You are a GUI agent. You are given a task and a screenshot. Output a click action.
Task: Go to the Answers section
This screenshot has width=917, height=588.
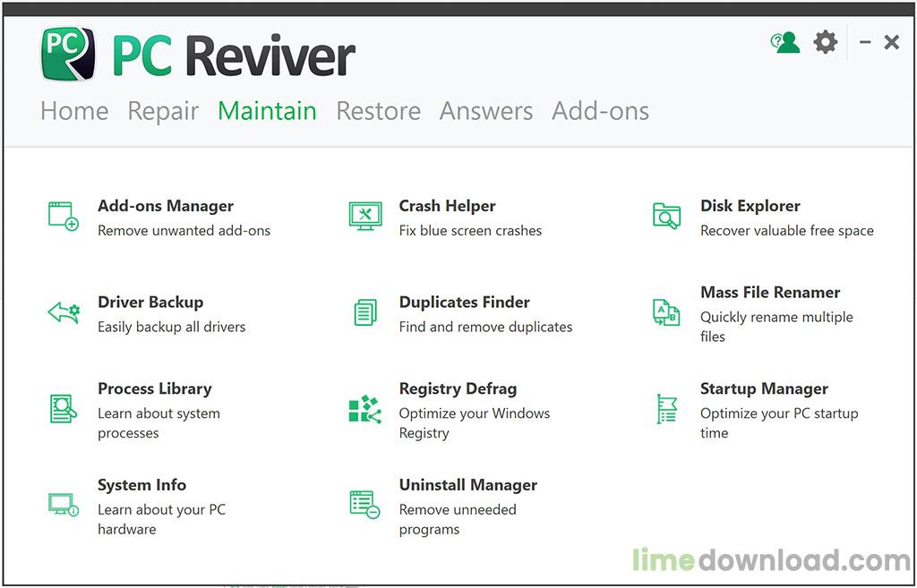click(486, 111)
